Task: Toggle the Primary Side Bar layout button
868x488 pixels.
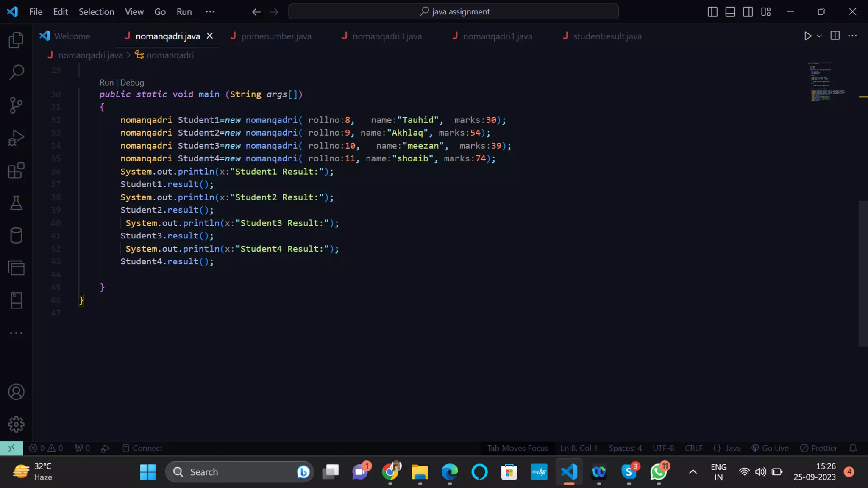Action: click(x=712, y=12)
